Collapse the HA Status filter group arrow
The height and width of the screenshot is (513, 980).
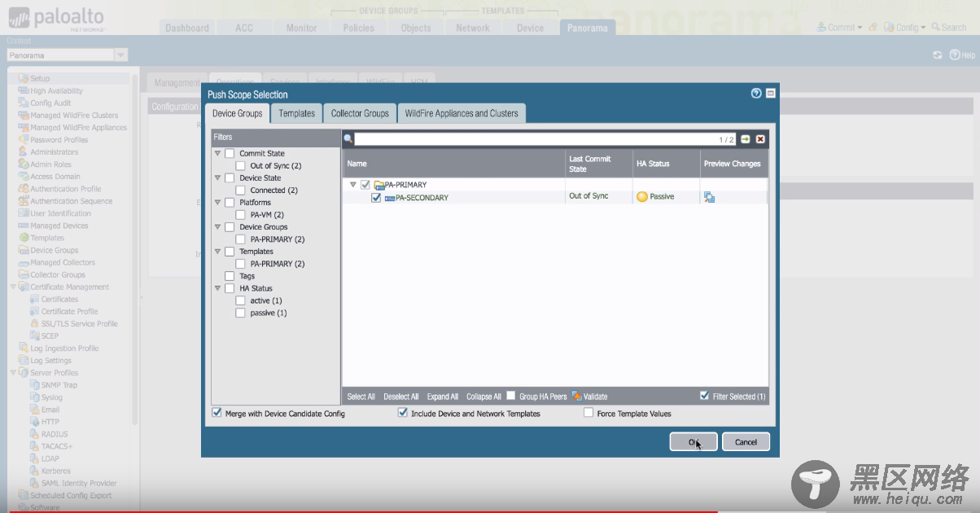point(218,288)
